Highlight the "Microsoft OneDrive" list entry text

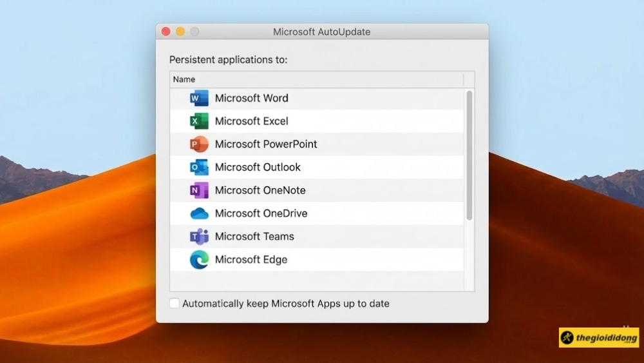[x=261, y=213]
